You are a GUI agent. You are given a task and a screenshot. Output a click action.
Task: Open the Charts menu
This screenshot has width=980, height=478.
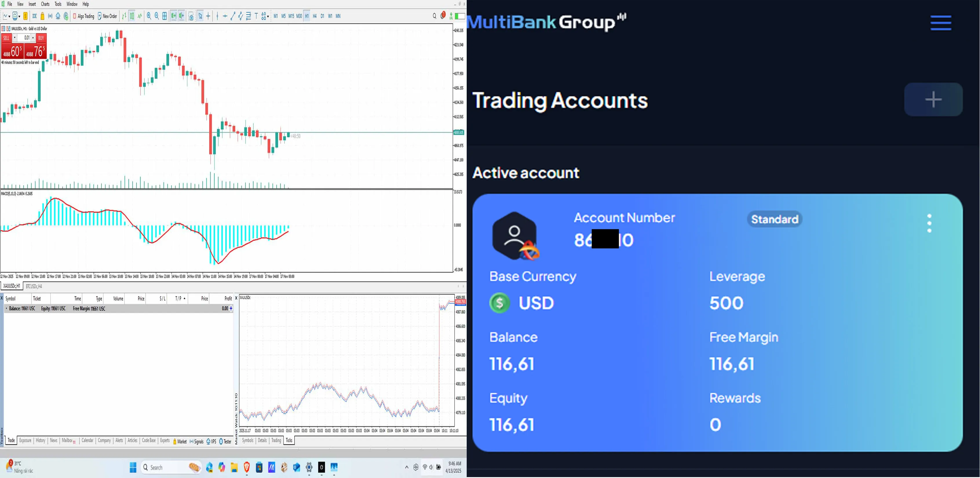tap(45, 4)
